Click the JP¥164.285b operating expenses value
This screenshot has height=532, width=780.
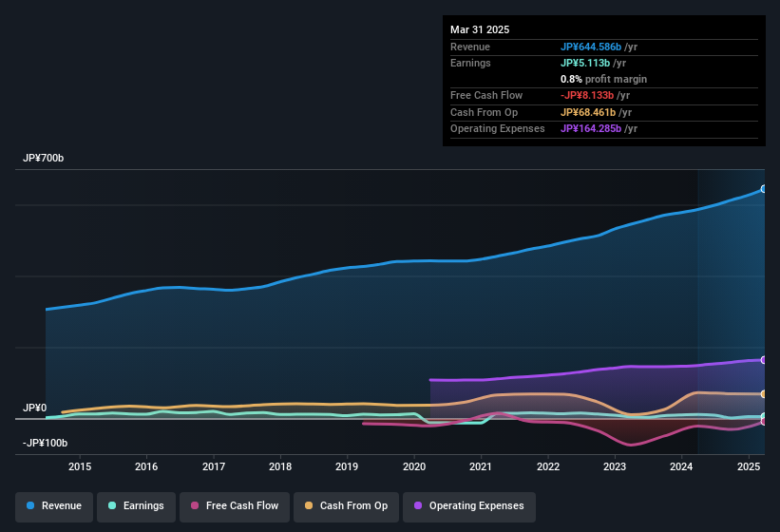coord(591,129)
